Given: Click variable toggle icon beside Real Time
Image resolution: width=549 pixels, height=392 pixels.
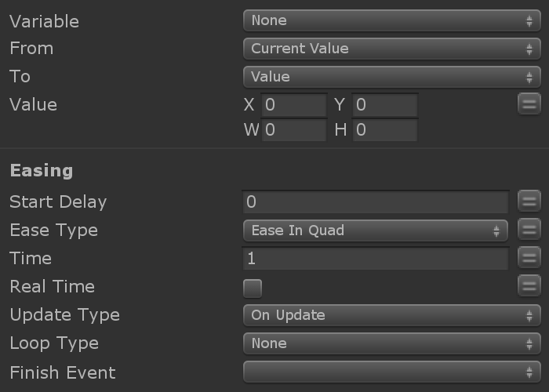Looking at the screenshot, I should tap(529, 286).
